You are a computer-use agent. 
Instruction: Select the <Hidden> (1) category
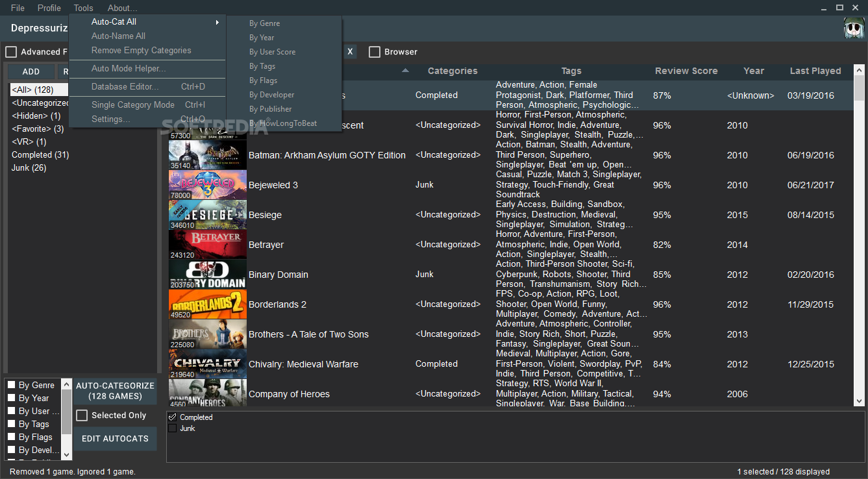click(x=36, y=116)
